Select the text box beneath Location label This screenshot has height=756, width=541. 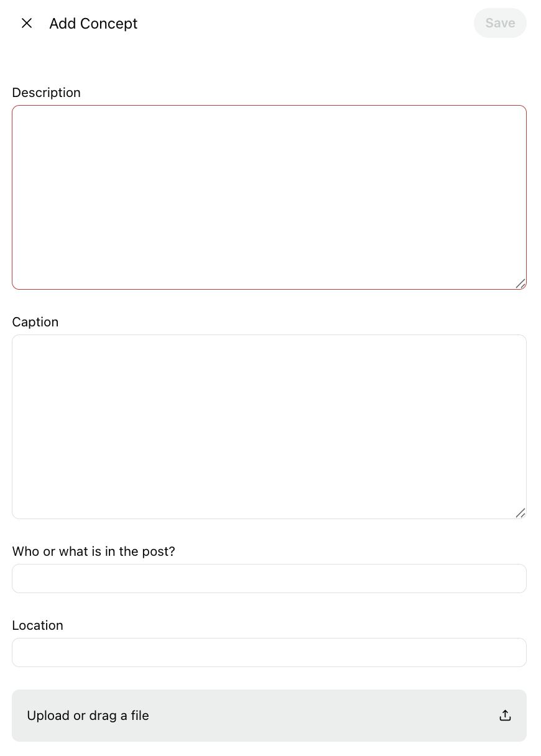pos(269,652)
